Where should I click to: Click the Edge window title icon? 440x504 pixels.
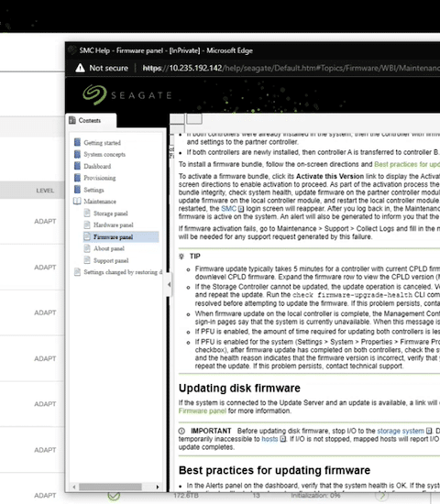(72, 50)
